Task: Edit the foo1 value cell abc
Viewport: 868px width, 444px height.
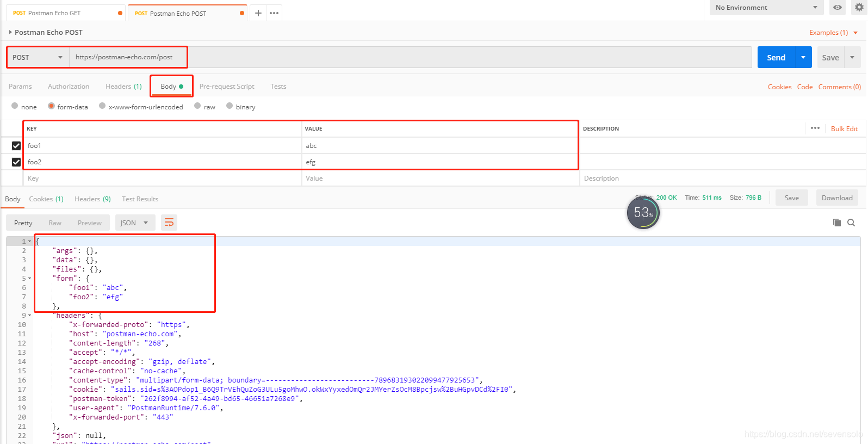Action: [441, 146]
